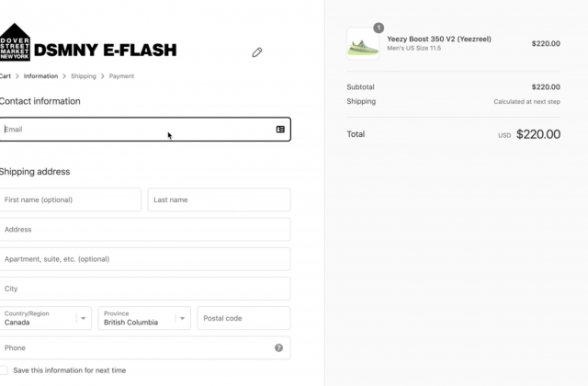This screenshot has width=588, height=386.
Task: Click the question mark help icon in Phone
Action: coord(278,347)
